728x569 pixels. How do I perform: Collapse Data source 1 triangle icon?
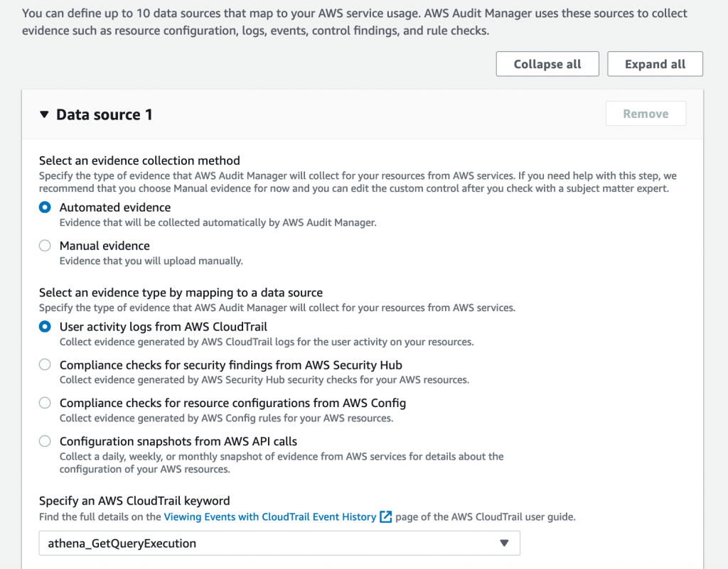tap(45, 114)
